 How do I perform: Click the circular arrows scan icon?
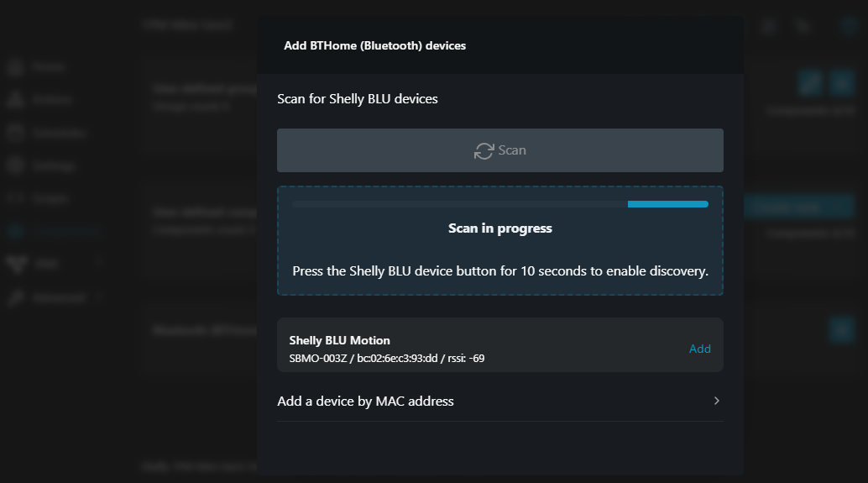click(x=484, y=150)
